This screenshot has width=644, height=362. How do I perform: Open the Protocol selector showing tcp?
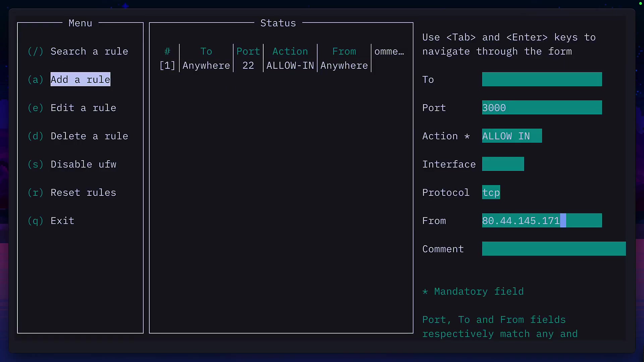[x=491, y=192]
